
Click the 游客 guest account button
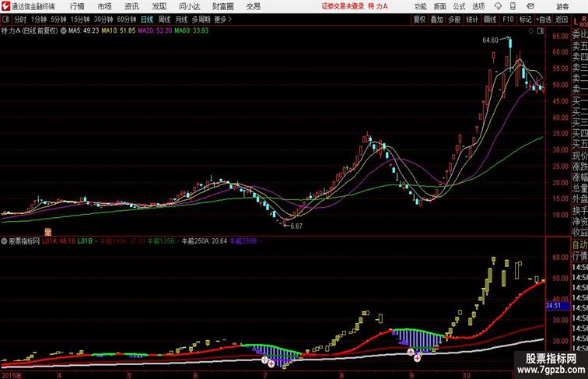coord(562,6)
